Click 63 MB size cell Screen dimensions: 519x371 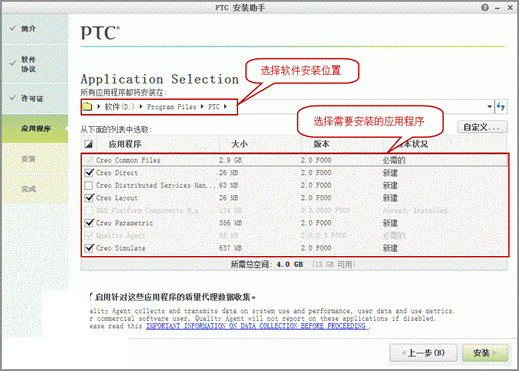click(x=229, y=185)
